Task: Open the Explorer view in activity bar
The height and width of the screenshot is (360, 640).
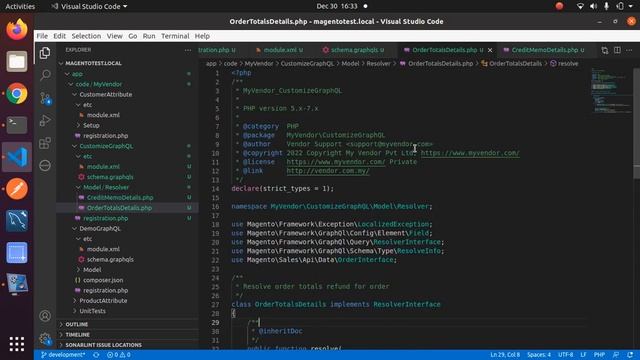Action: (x=45, y=53)
